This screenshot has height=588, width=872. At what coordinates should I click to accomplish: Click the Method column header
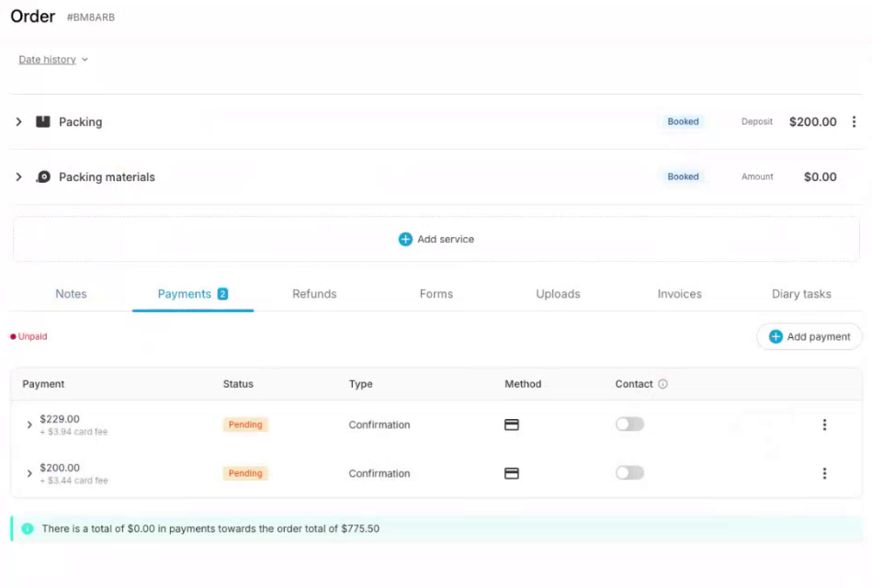[523, 384]
